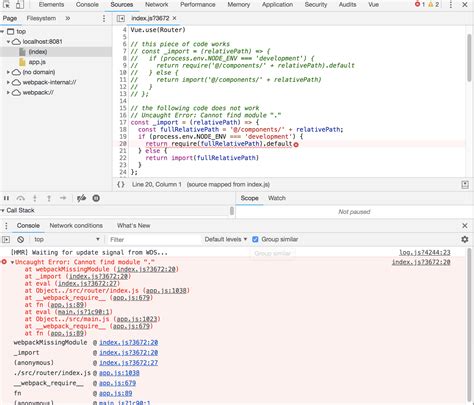The image size is (474, 405).
Task: Toggle breakpoint on line number 20
Action: click(123, 144)
